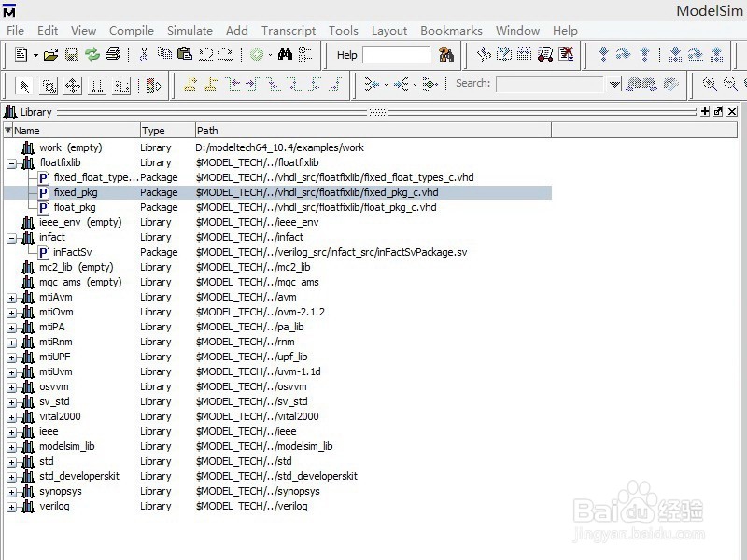Image resolution: width=747 pixels, height=560 pixels.
Task: Select the inFactSv package row
Action: (277, 252)
